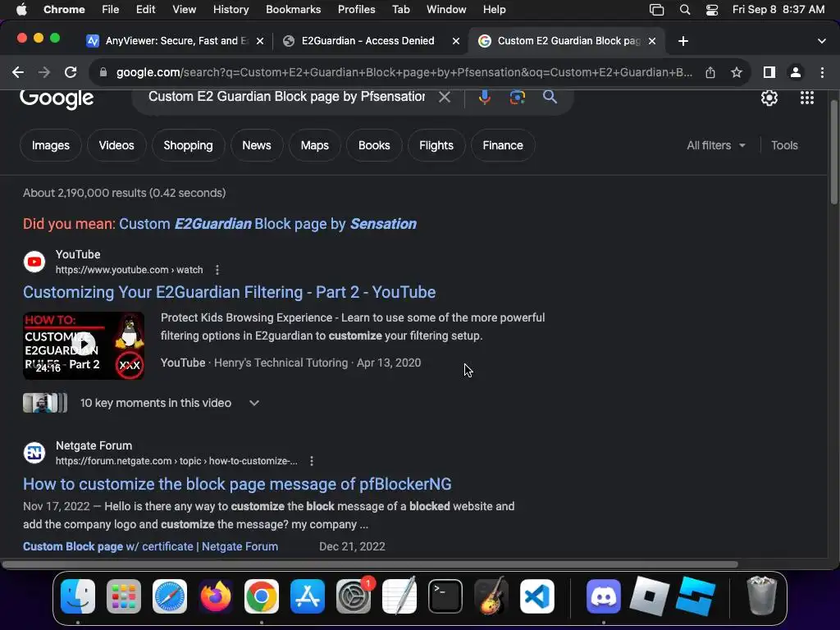
Task: Filter results by News
Action: pyautogui.click(x=257, y=145)
